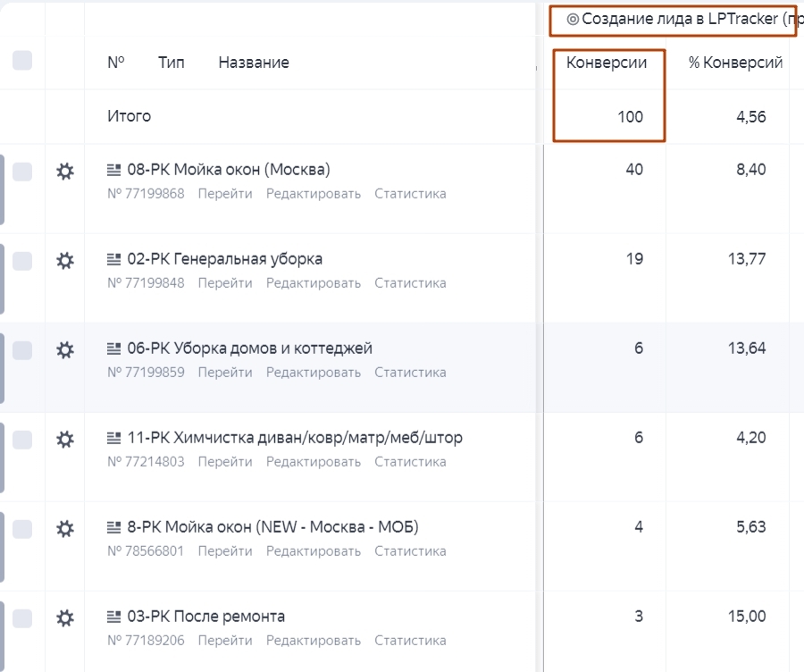Click gear icon for 02-РК Генеральная уборка
The height and width of the screenshot is (672, 804).
coord(65,261)
